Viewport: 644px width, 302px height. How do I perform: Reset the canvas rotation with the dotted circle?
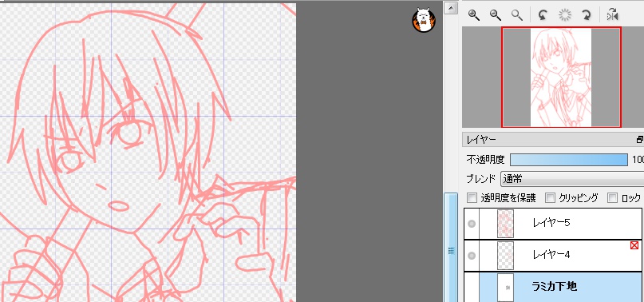click(x=565, y=15)
